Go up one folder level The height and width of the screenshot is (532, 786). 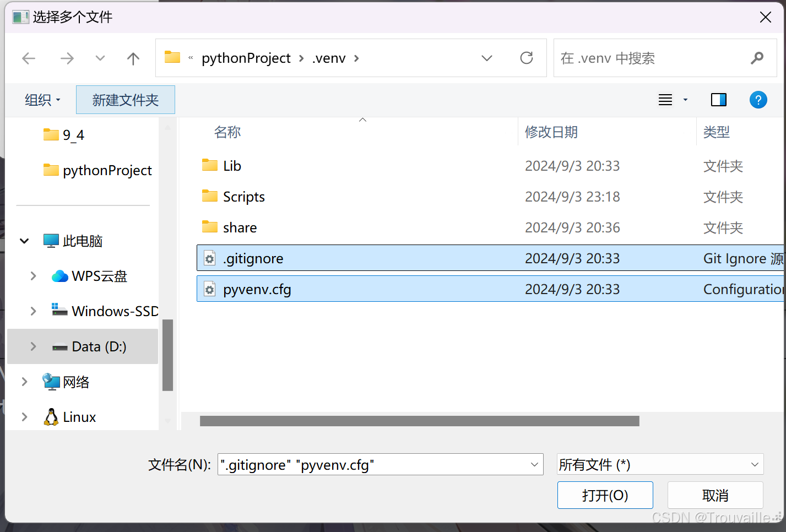click(x=133, y=58)
